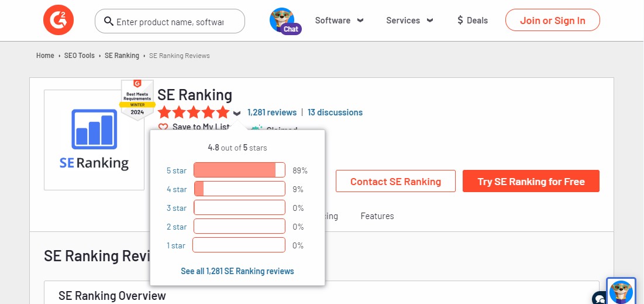Click the 4.8 out of 5 stars text
This screenshot has width=644, height=304.
[x=237, y=148]
